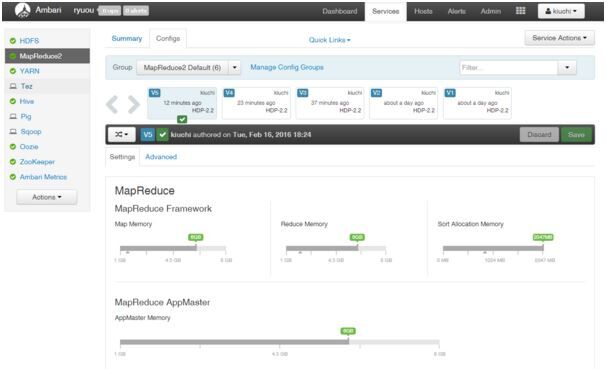Click Sqoop client laptop icon

coord(13,131)
